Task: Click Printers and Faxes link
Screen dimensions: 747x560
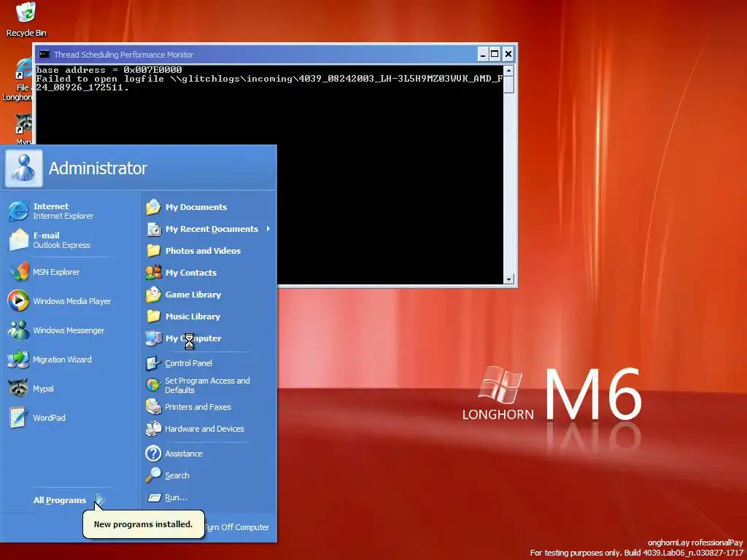Action: (x=198, y=407)
